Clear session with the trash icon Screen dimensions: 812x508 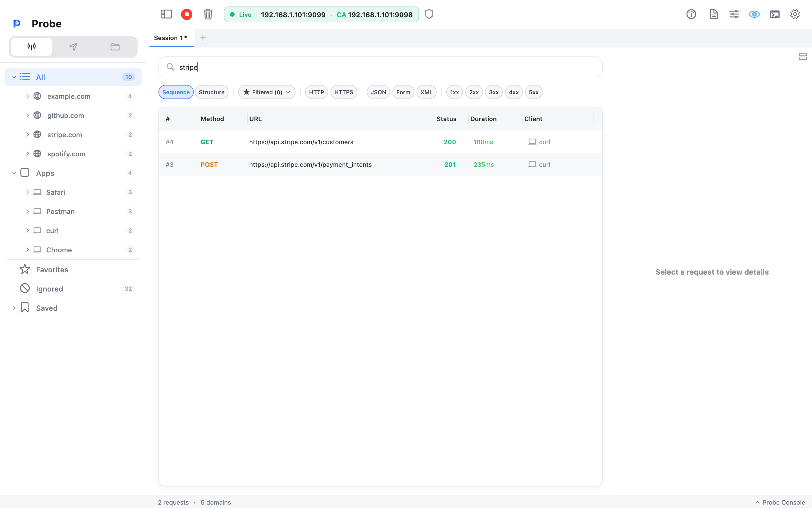208,14
